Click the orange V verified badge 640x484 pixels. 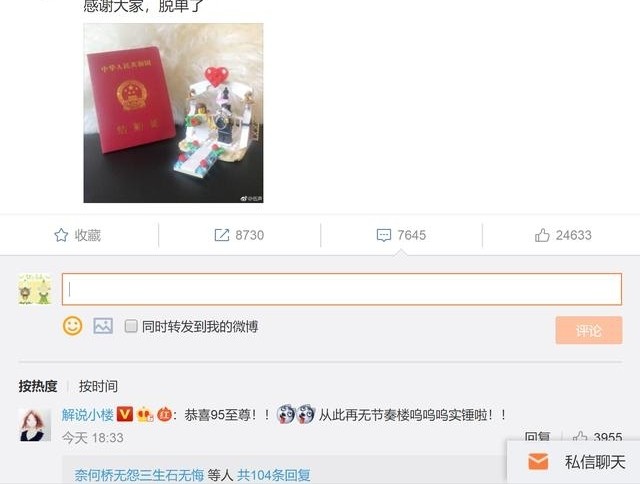click(125, 415)
